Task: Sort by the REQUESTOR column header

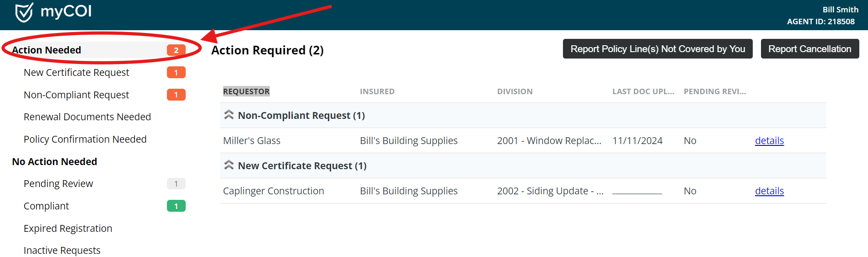Action: (246, 91)
